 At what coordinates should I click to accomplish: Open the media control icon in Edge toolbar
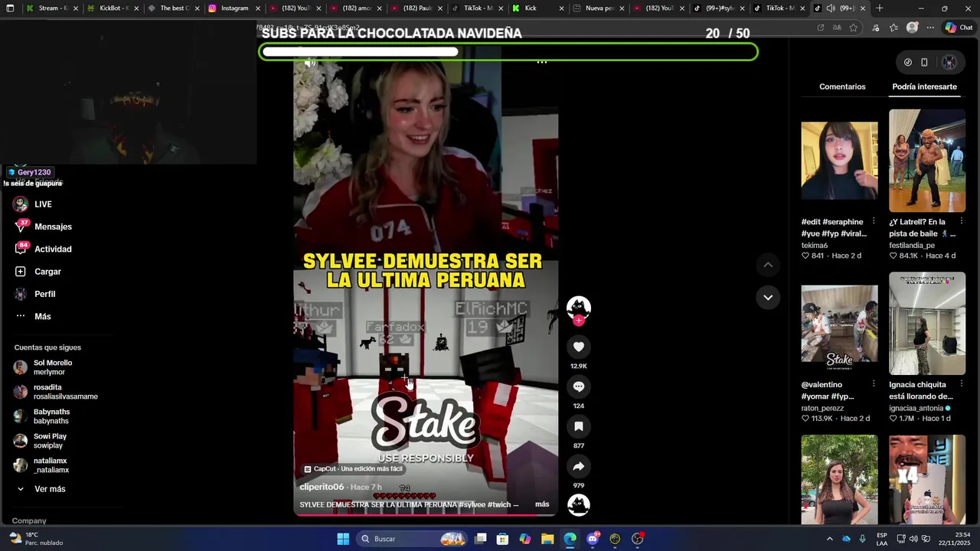click(875, 28)
